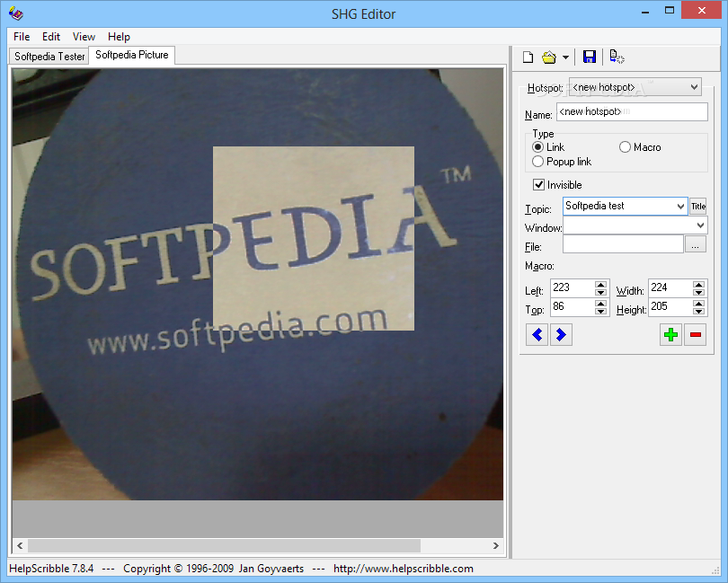
Task: Switch to the Softpedia Tester tab
Action: coord(49,57)
